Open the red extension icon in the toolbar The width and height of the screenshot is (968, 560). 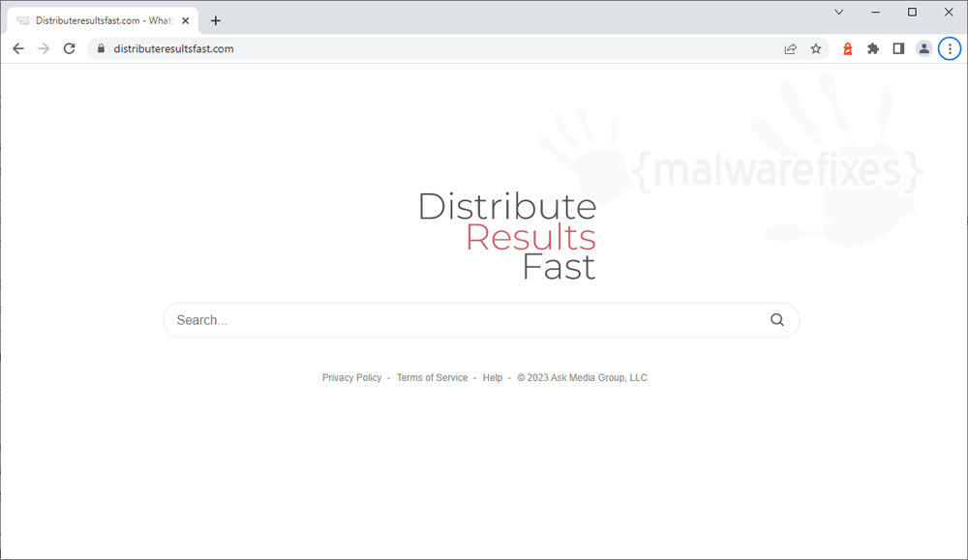point(848,48)
